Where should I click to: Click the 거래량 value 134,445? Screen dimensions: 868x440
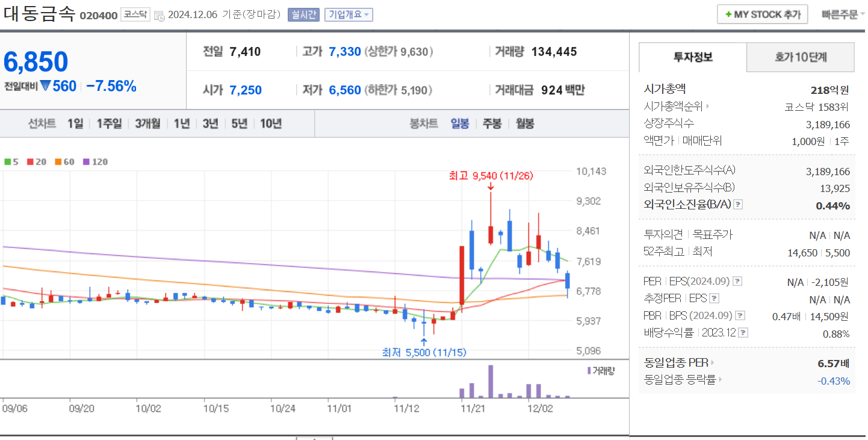click(554, 52)
